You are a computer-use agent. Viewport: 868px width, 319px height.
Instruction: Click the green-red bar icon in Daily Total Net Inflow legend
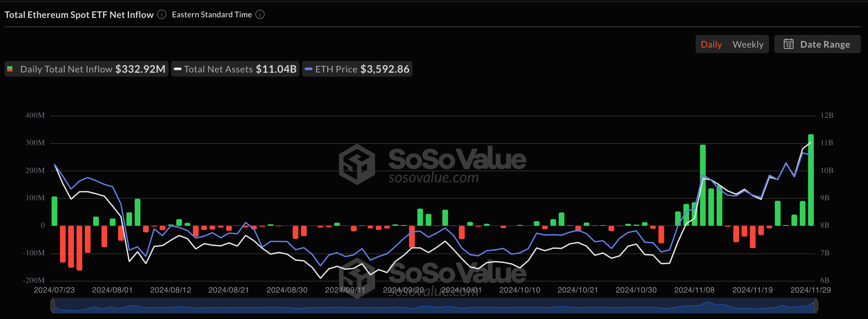(10, 69)
